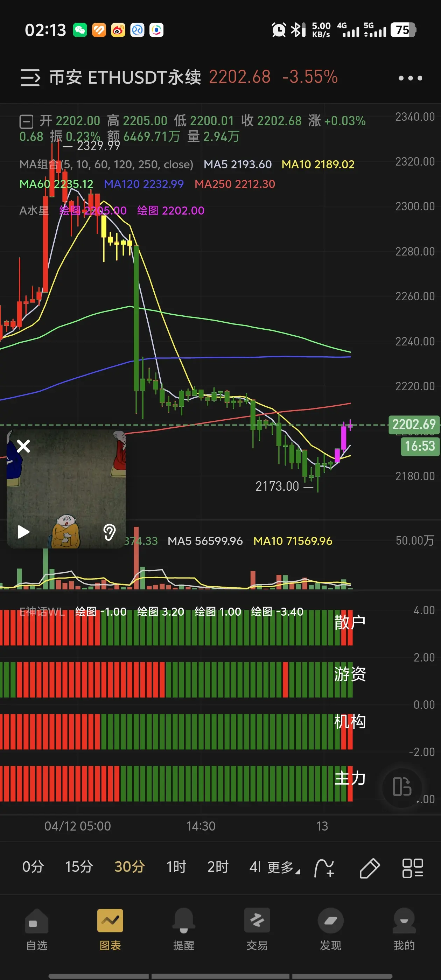Tap volume MA10 71569.96 label
441x980 pixels.
[293, 541]
